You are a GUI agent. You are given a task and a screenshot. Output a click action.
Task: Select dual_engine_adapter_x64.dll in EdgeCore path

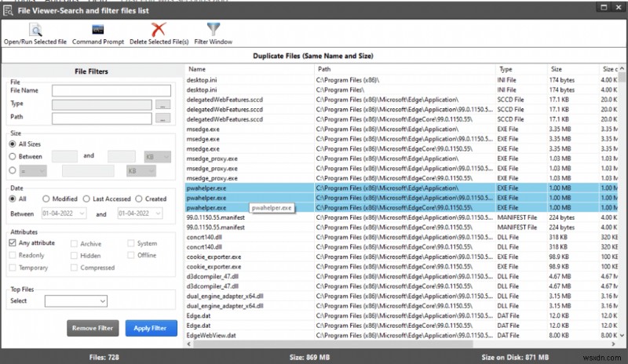[x=402, y=306]
